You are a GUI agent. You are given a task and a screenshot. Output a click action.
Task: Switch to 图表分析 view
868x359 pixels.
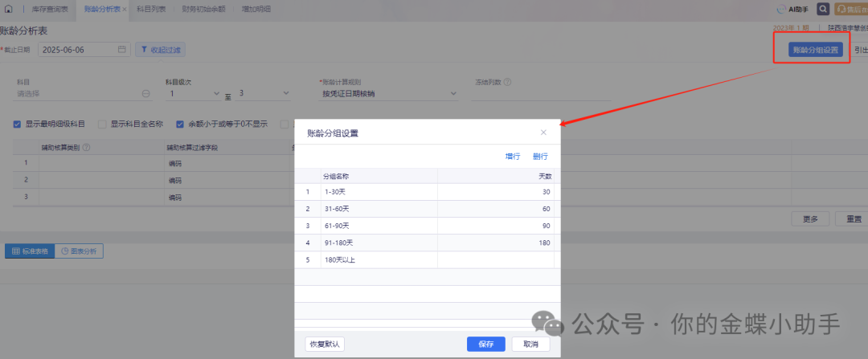coord(79,251)
